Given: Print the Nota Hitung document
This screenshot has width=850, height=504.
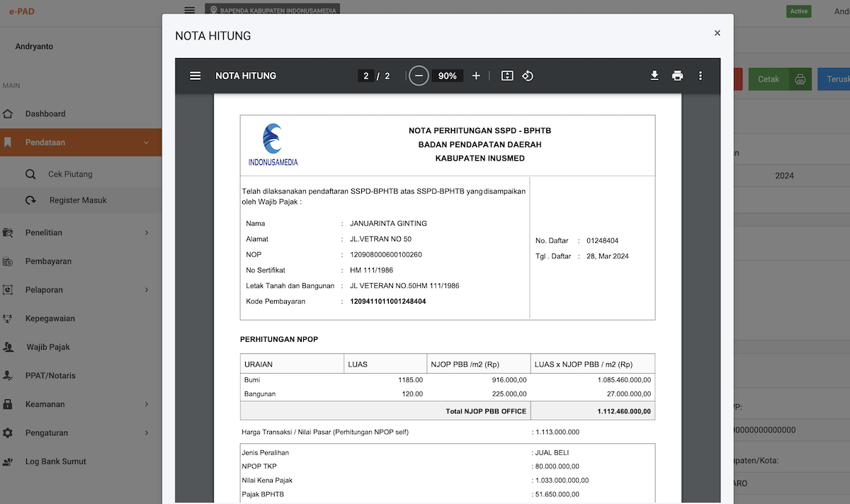Looking at the screenshot, I should (678, 76).
